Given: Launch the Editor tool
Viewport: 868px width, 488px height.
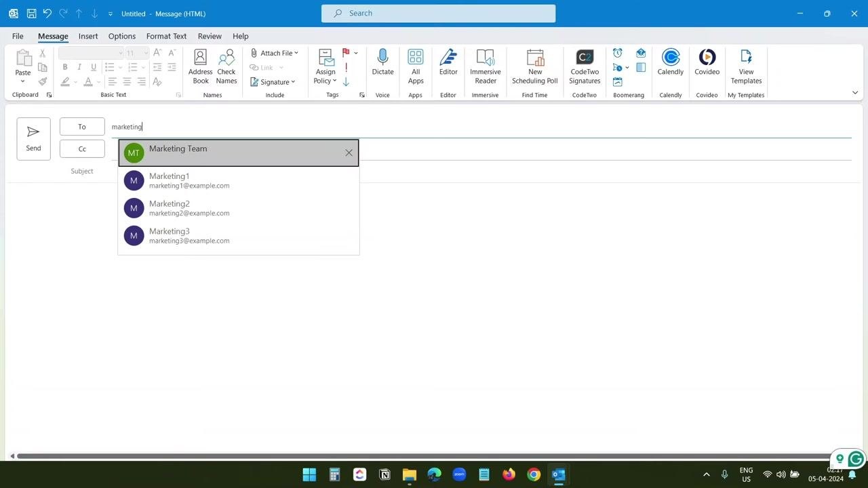Looking at the screenshot, I should click(x=448, y=62).
